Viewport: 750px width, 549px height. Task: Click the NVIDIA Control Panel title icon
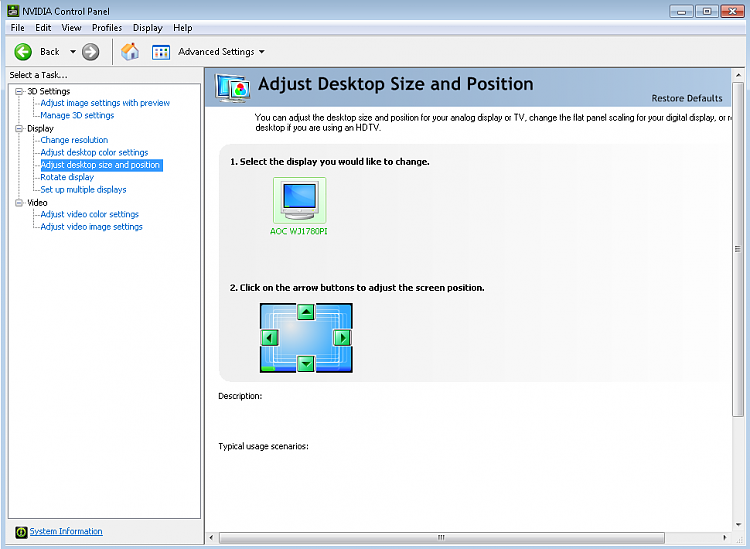point(13,11)
